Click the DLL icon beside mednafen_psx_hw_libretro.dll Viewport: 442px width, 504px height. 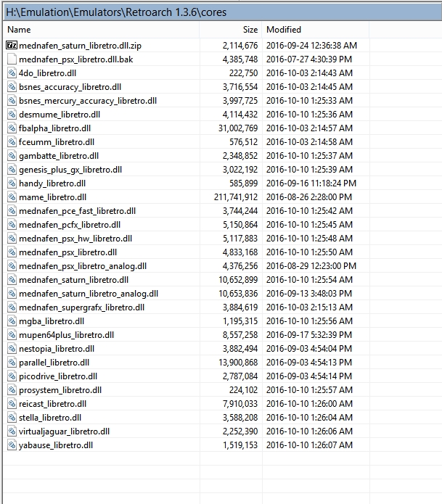pyautogui.click(x=12, y=239)
